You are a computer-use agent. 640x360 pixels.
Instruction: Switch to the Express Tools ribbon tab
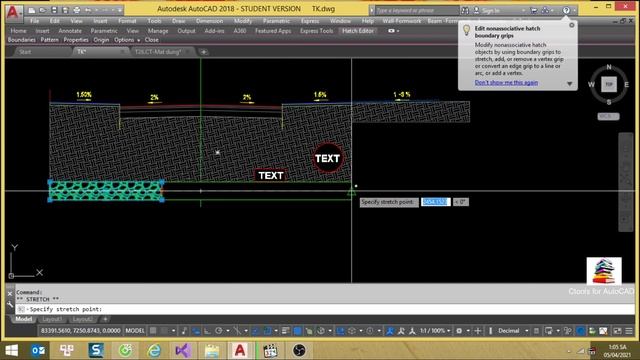point(316,31)
